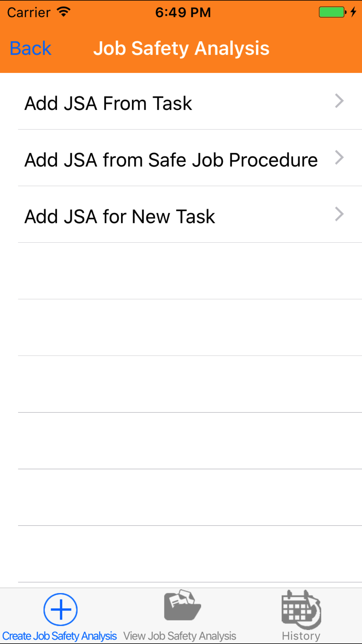Open the folder icon for viewing JSAs
362x644 pixels.
click(x=182, y=605)
